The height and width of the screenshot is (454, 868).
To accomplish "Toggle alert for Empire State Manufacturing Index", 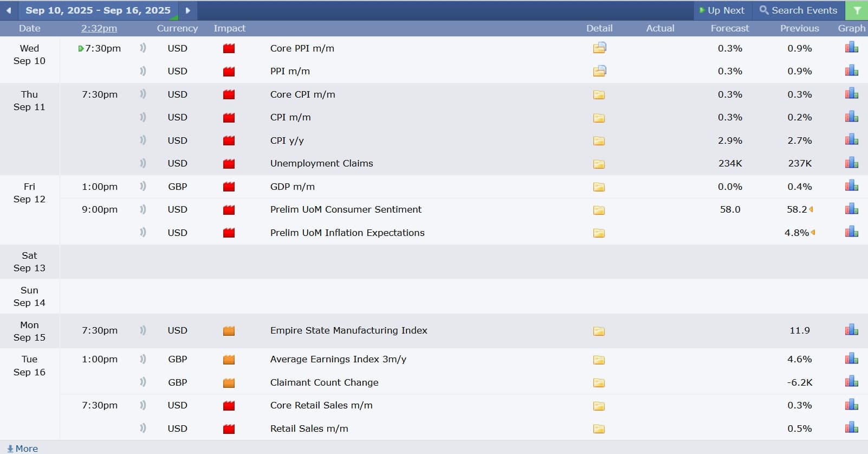I will [143, 330].
